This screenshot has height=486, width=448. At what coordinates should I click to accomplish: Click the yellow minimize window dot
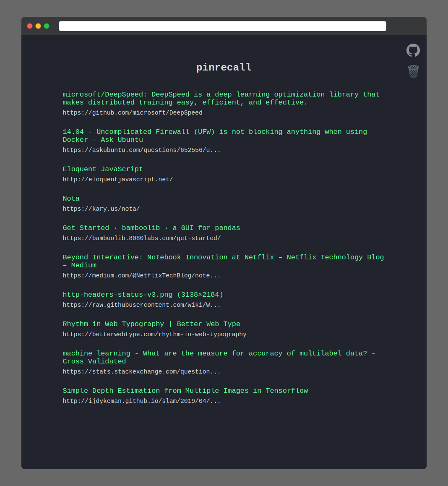(38, 26)
